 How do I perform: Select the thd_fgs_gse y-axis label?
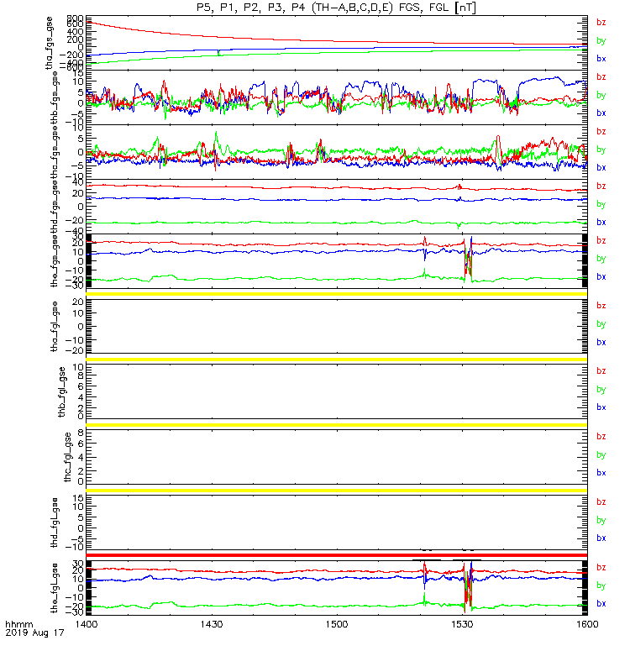(x=55, y=207)
